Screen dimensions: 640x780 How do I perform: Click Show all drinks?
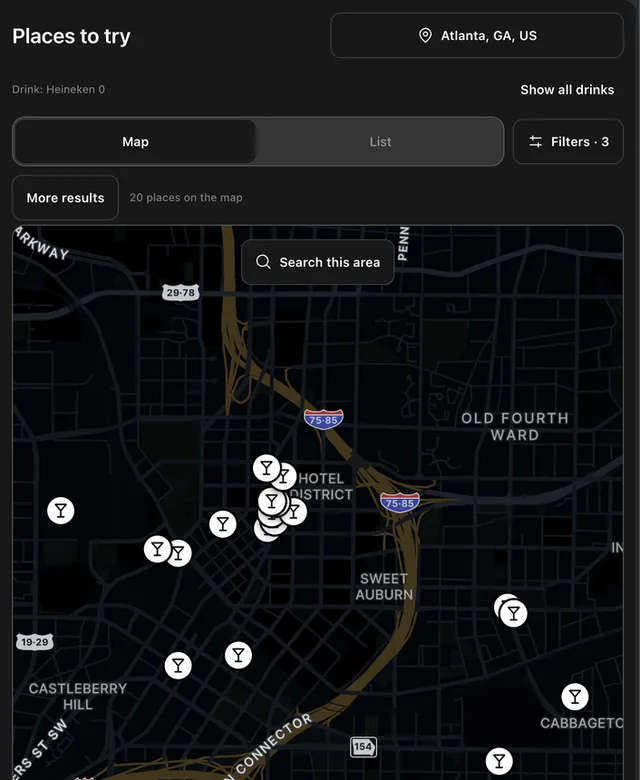point(567,90)
